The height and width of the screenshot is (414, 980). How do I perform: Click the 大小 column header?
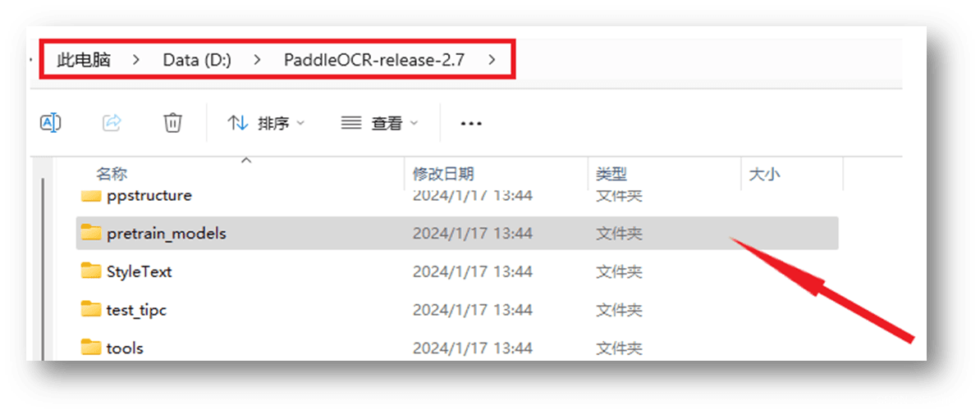pyautogui.click(x=764, y=174)
